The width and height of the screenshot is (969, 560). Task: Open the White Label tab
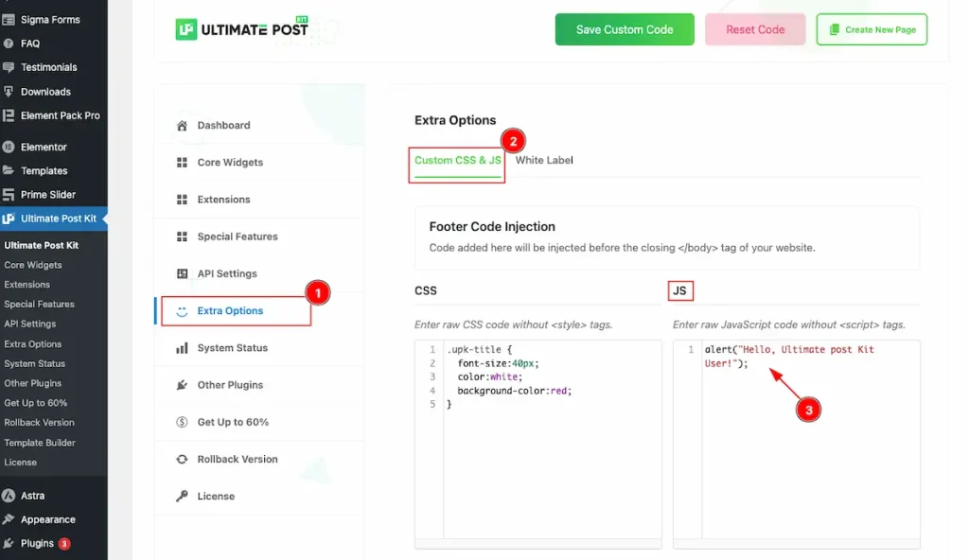(x=544, y=161)
